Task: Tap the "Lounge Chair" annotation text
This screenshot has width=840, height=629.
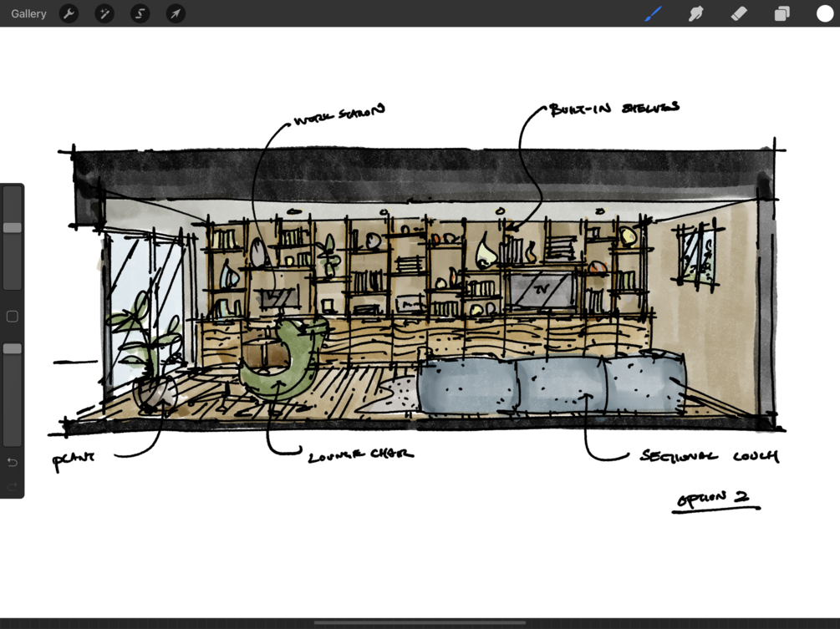Action: 360,455
